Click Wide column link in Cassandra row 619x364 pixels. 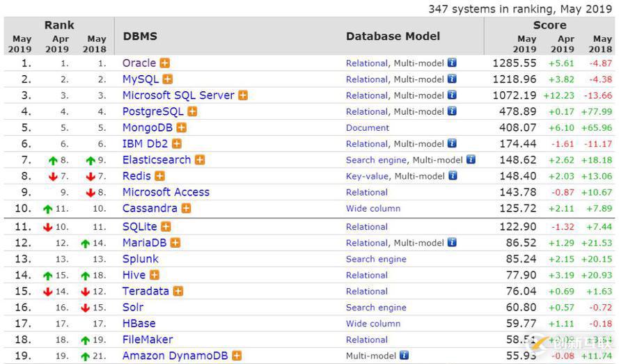(373, 208)
